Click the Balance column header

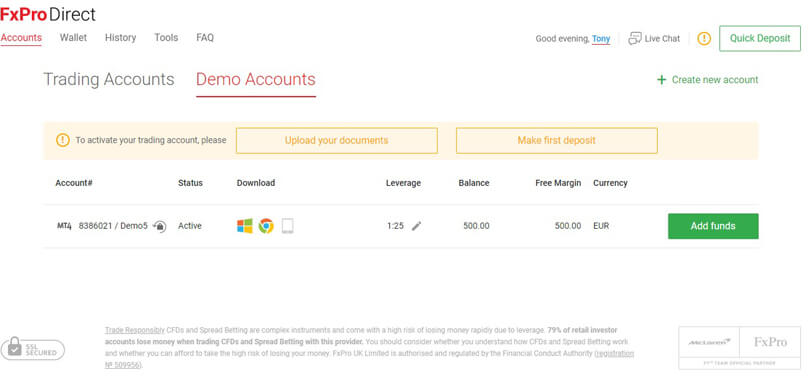[474, 183]
